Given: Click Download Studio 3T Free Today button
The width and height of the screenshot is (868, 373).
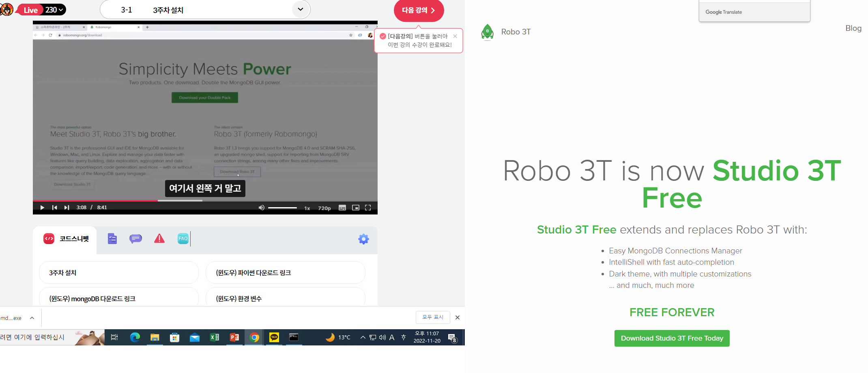Looking at the screenshot, I should tap(672, 338).
